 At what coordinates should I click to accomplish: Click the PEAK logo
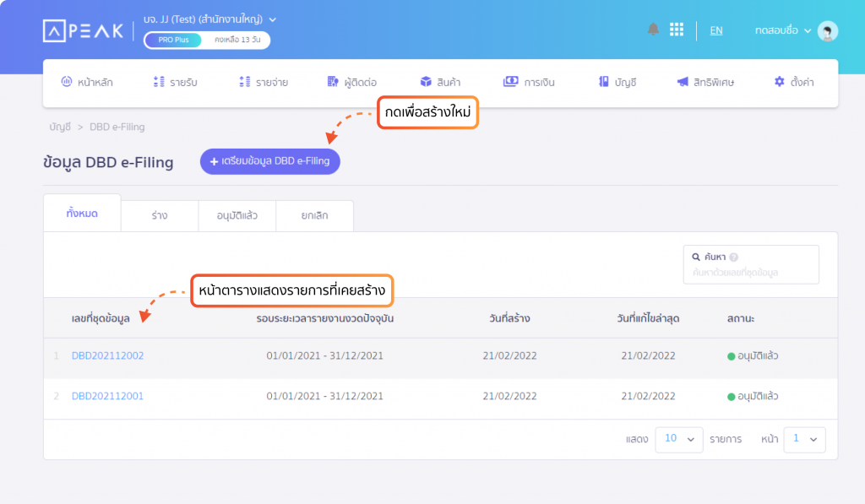coord(83,31)
